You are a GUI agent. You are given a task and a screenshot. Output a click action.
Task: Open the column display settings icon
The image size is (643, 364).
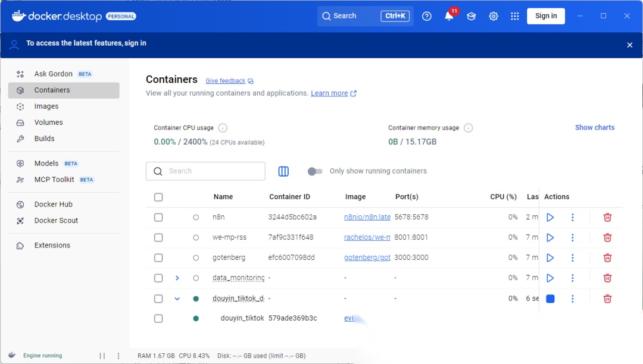pos(283,171)
